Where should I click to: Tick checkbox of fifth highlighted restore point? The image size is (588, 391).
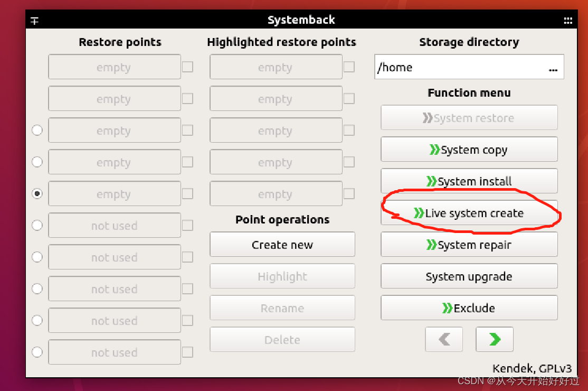click(349, 193)
